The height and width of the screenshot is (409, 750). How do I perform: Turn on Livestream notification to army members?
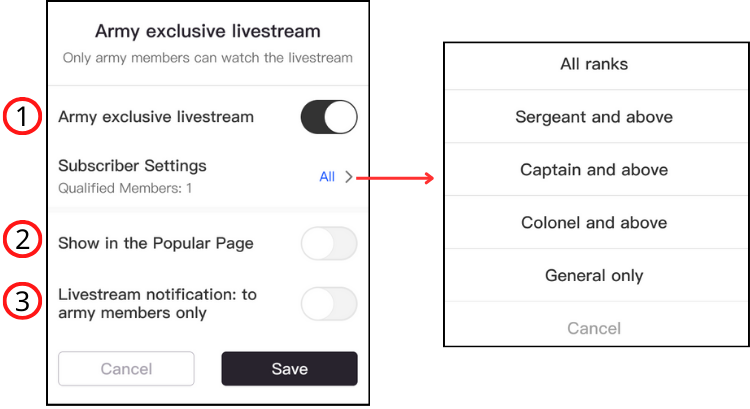[x=329, y=303]
